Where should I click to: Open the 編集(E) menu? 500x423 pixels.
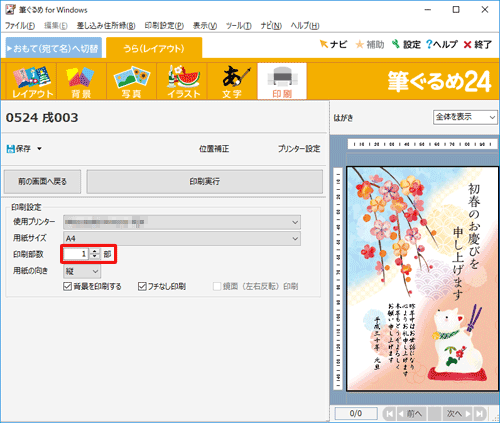(56, 26)
